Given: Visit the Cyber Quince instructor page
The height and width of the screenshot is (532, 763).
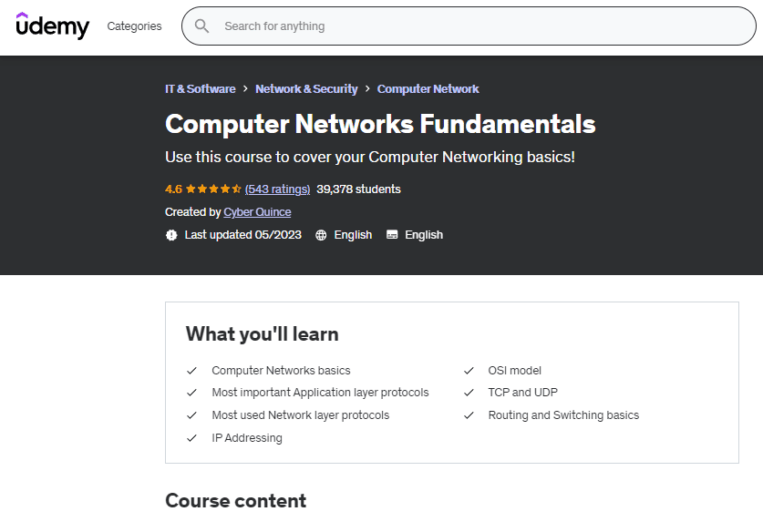Looking at the screenshot, I should coord(257,212).
